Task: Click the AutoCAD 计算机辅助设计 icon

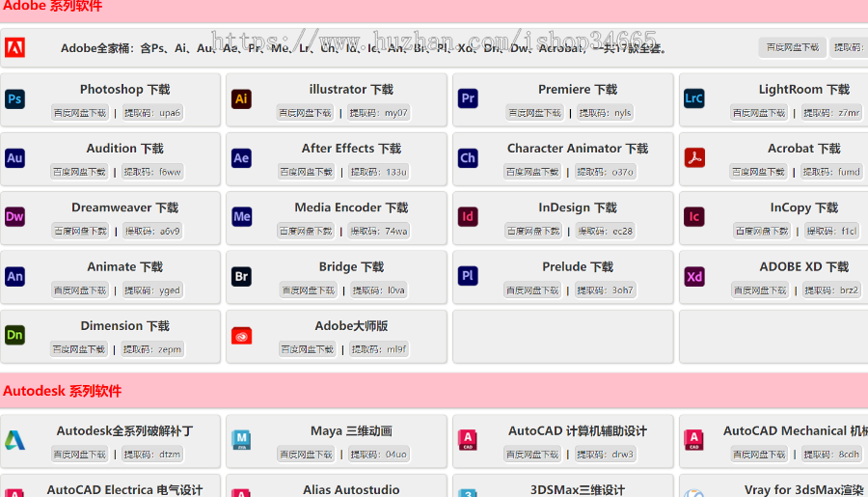Action: point(468,440)
